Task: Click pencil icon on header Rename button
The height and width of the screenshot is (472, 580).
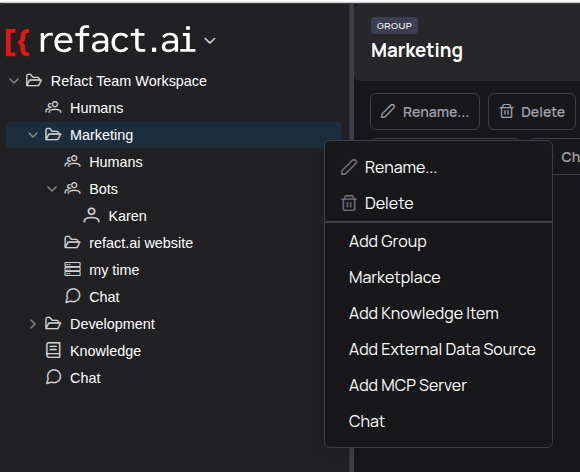Action: pyautogui.click(x=388, y=111)
